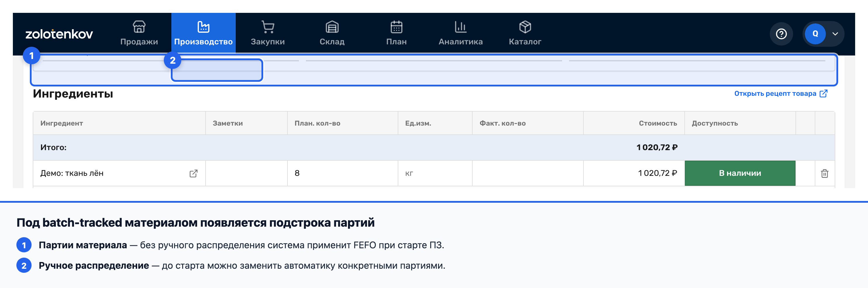Screen dimensions: 868x288
Task: Click the Демо: ткань лён ingredient name
Action: point(72,173)
